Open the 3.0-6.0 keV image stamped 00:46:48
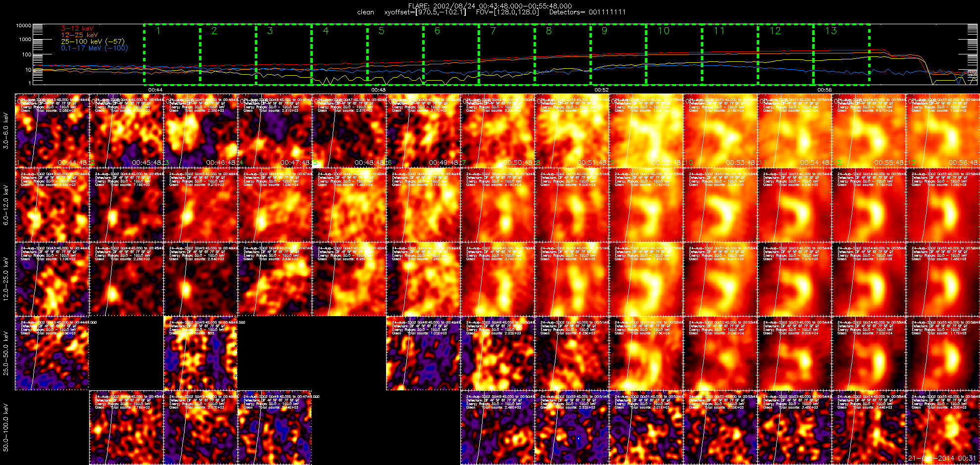This screenshot has width=980, height=465. (200, 131)
